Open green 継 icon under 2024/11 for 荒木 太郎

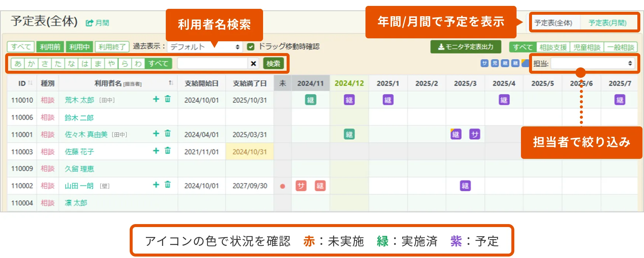[x=311, y=100]
